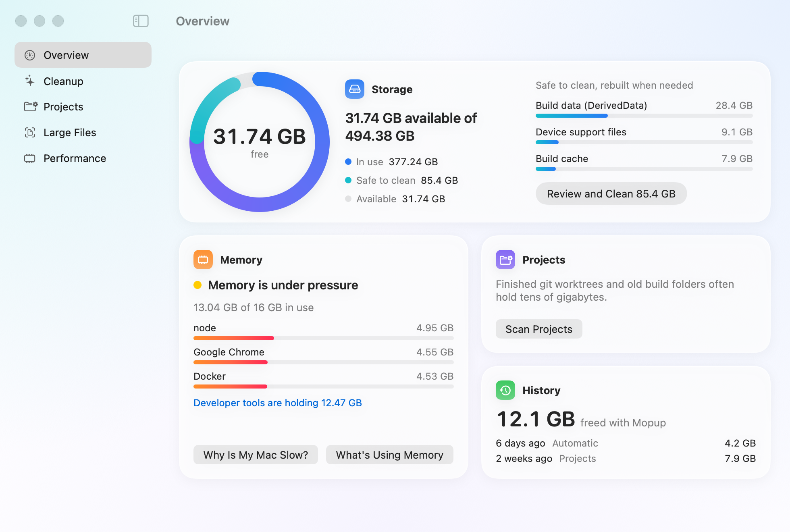Click the Build data (DerivedData) progress bar
Viewport: 790px width, 532px height.
coord(644,116)
